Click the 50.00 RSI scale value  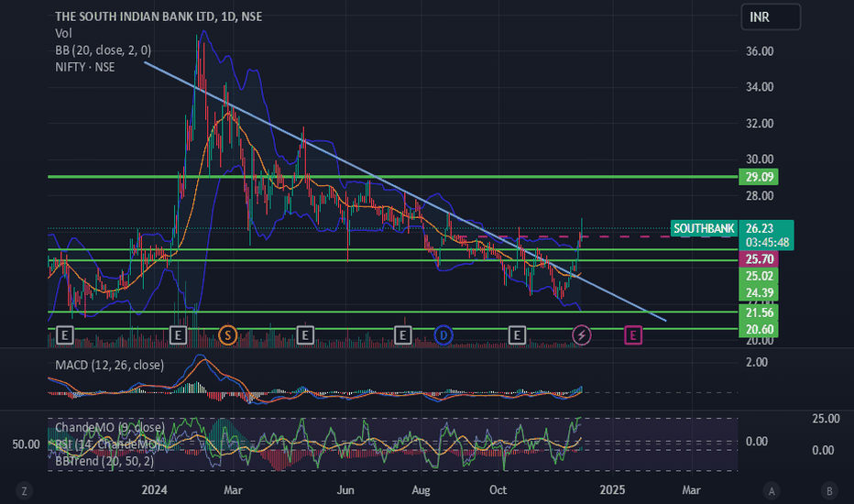tap(27, 444)
